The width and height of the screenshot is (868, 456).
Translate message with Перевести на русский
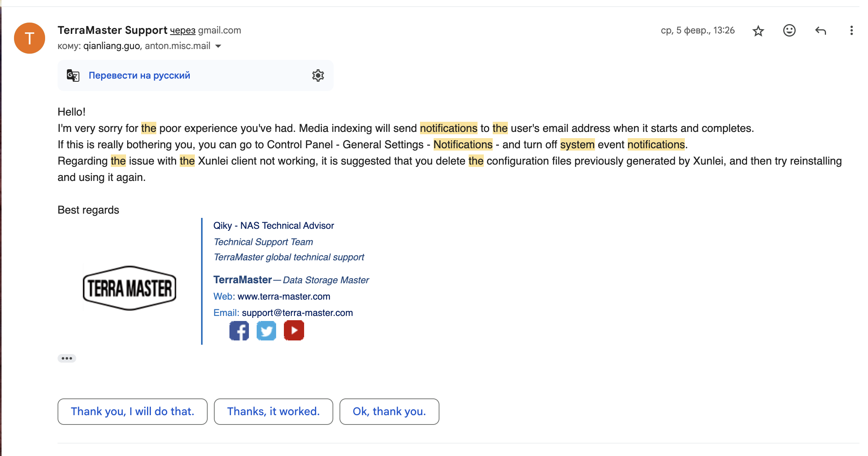pyautogui.click(x=139, y=75)
